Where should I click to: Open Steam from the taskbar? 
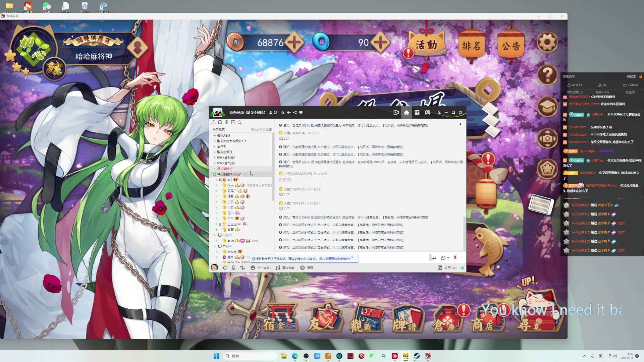pos(417,356)
